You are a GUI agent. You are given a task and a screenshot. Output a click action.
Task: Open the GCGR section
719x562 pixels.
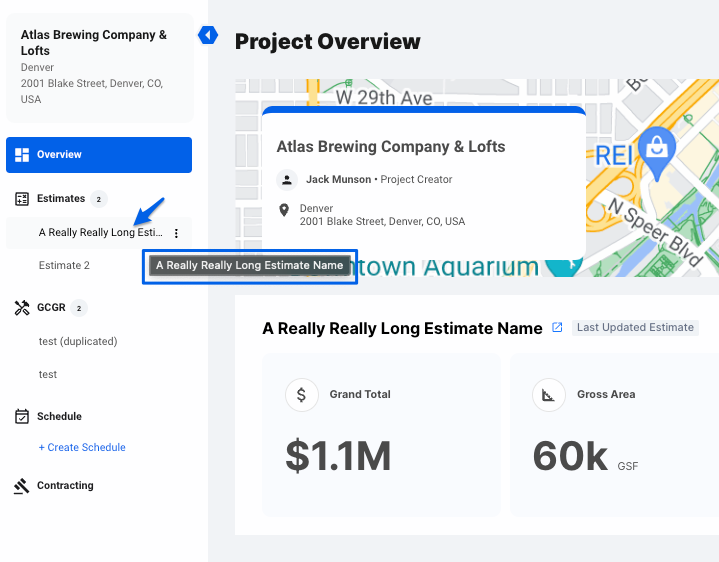tap(51, 307)
